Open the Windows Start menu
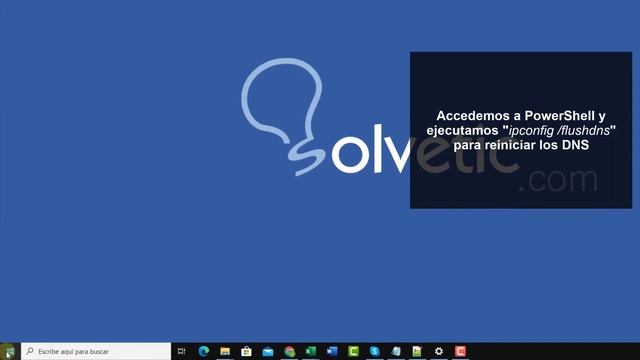Screen dimensions: 640x360 [9, 351]
